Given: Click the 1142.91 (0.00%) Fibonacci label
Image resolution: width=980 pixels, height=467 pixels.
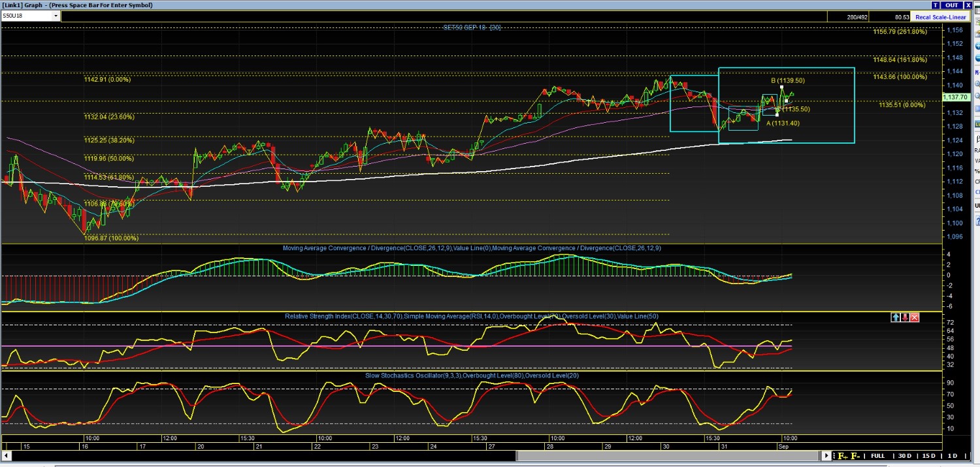Looking at the screenshot, I should point(107,80).
